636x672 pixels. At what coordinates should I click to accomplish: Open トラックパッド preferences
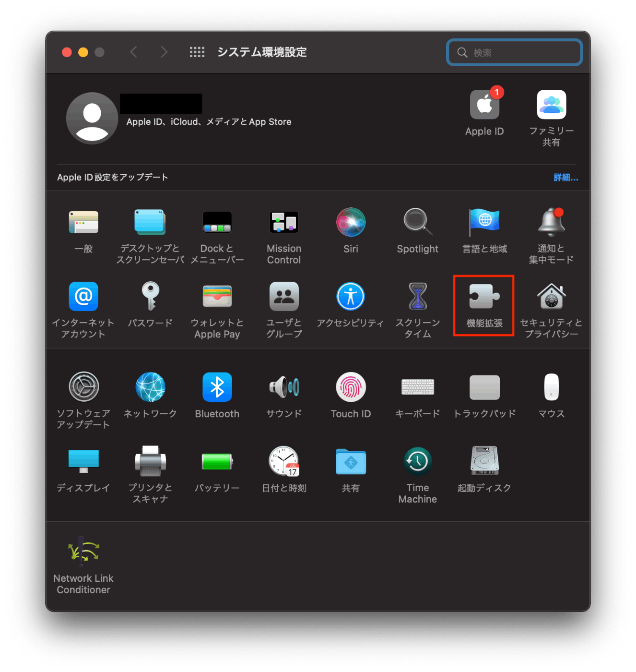[484, 387]
